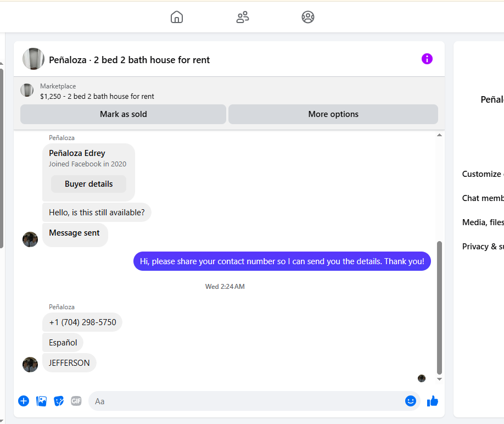This screenshot has height=424, width=504.
Task: Click the JEFFERSON message bubble
Action: [69, 363]
